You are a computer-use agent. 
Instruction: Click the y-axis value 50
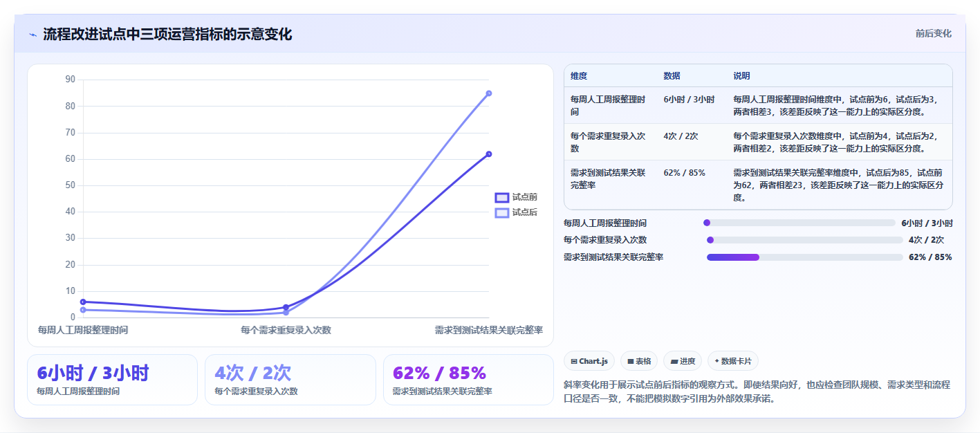coord(70,185)
